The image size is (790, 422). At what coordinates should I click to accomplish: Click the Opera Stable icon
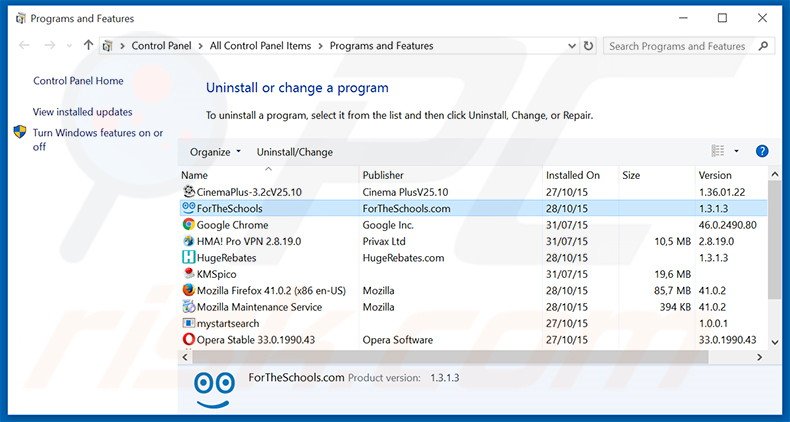point(188,339)
